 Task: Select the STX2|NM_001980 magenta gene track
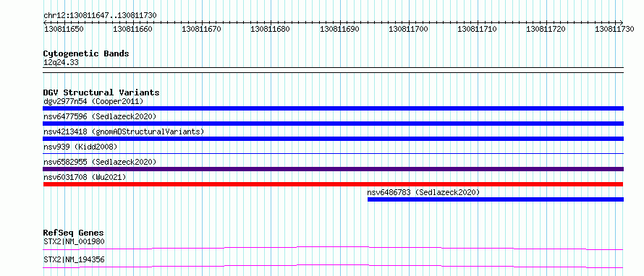coord(333,248)
